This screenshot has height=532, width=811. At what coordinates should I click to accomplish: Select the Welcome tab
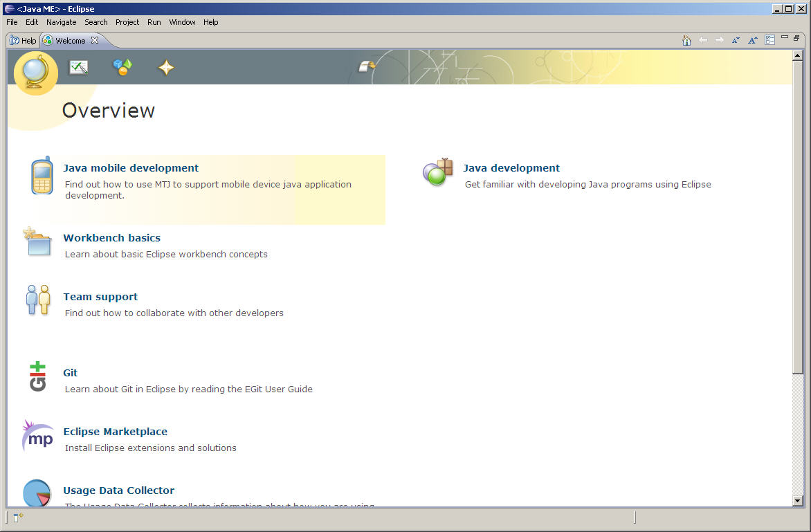pos(71,40)
